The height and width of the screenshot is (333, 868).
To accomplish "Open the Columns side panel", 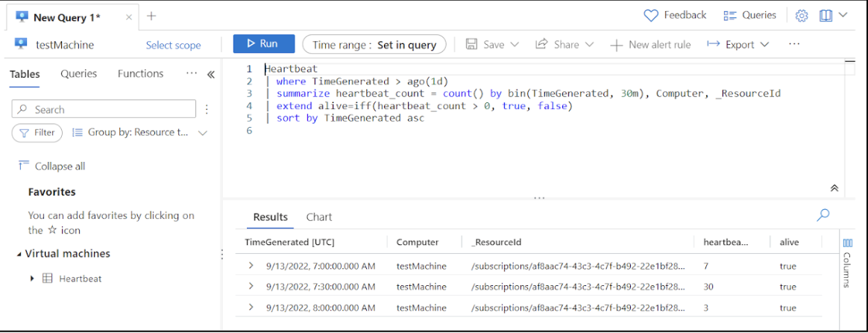I will [848, 263].
